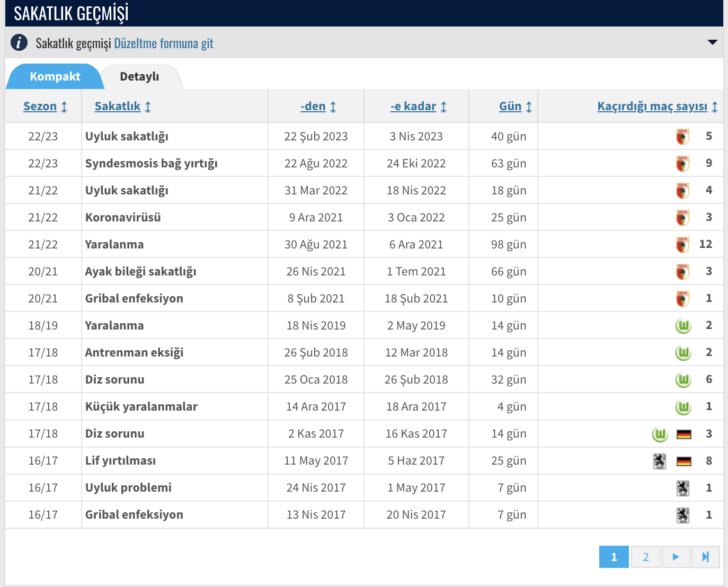This screenshot has width=728, height=587.
Task: Click Augsburg crest in Ayak bileği sakatlığı row
Action: [x=683, y=272]
